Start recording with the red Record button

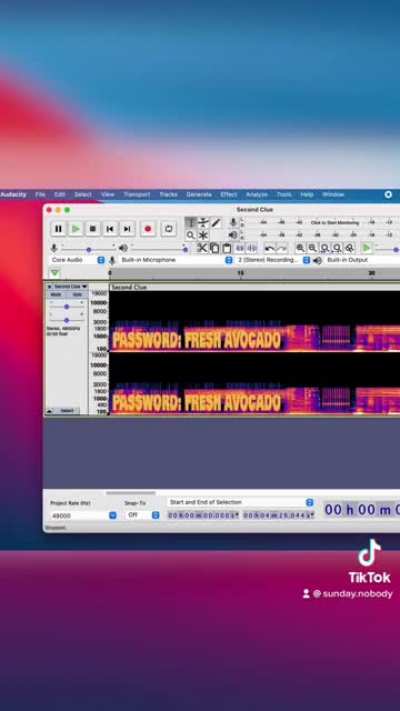(x=147, y=229)
